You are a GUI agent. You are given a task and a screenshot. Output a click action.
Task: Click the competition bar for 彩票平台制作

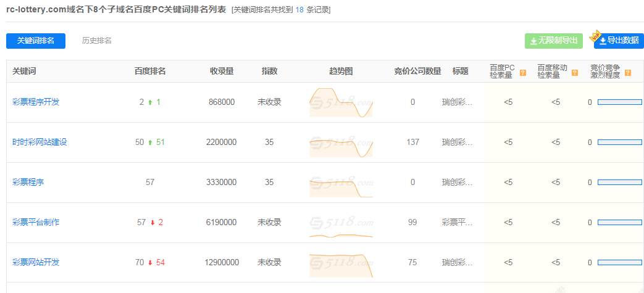click(x=620, y=223)
